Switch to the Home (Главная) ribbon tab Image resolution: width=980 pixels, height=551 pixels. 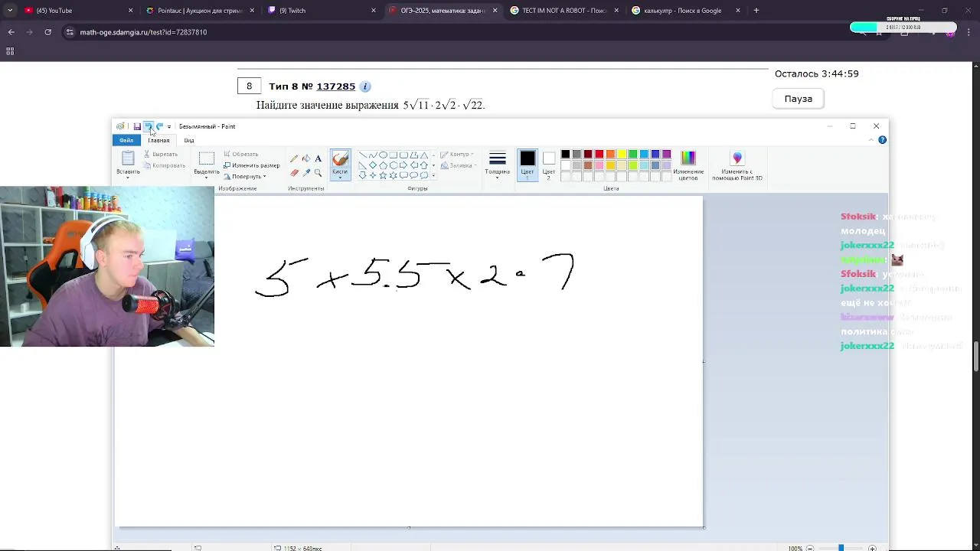158,140
